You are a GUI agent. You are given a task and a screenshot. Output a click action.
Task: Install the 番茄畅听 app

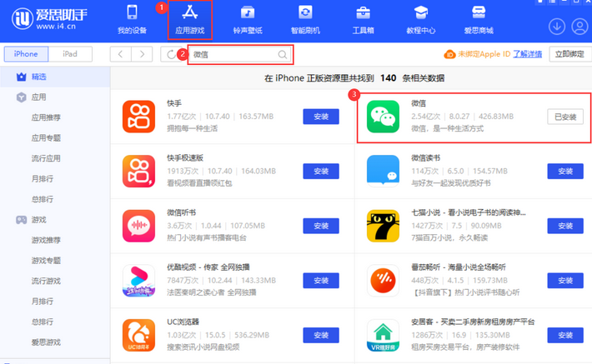pyautogui.click(x=565, y=281)
